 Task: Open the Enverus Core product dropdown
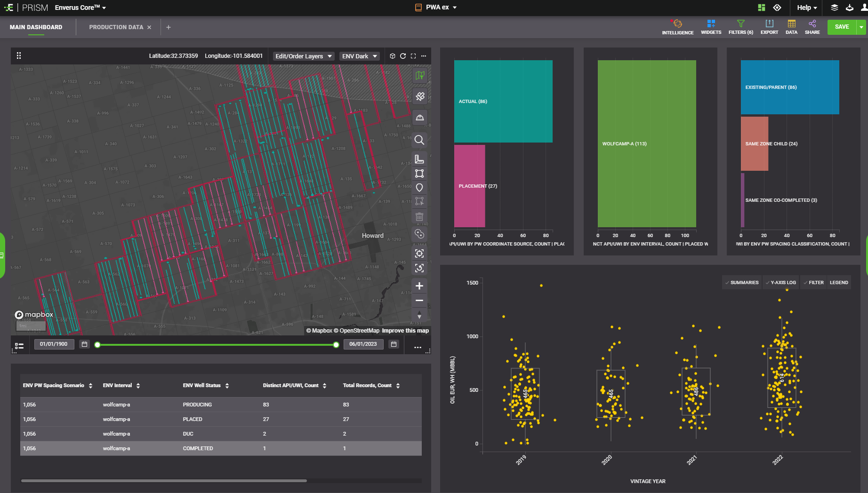80,8
